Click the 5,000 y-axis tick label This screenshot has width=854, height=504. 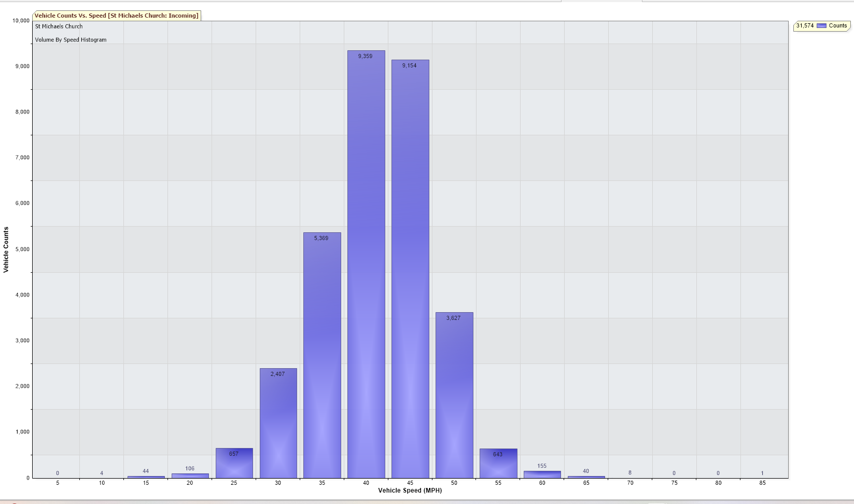pos(22,249)
